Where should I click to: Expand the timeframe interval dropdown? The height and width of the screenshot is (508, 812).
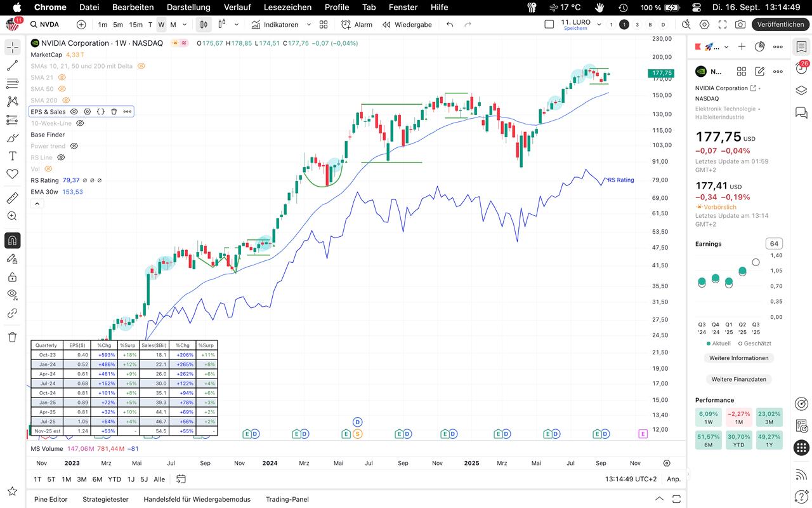[x=185, y=25]
